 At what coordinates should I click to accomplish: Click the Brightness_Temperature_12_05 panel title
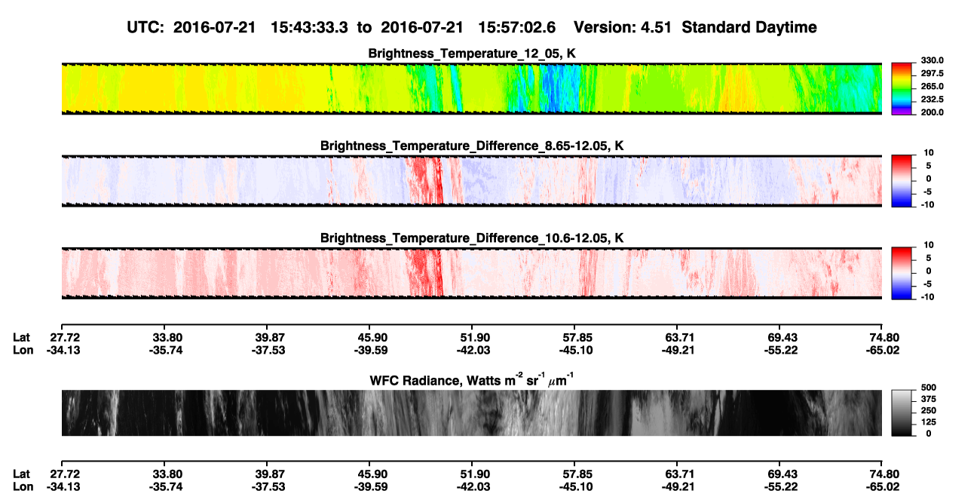472,54
